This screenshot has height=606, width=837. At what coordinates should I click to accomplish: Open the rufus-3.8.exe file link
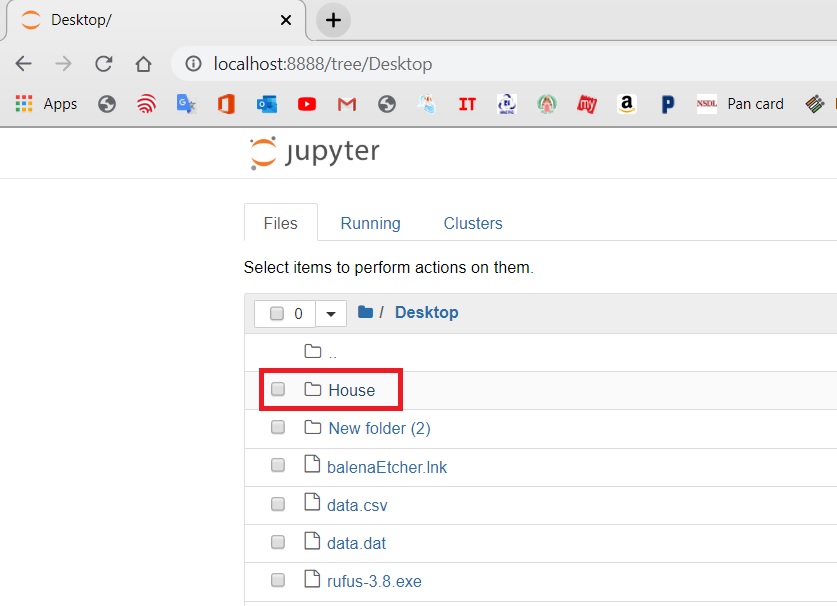click(374, 581)
